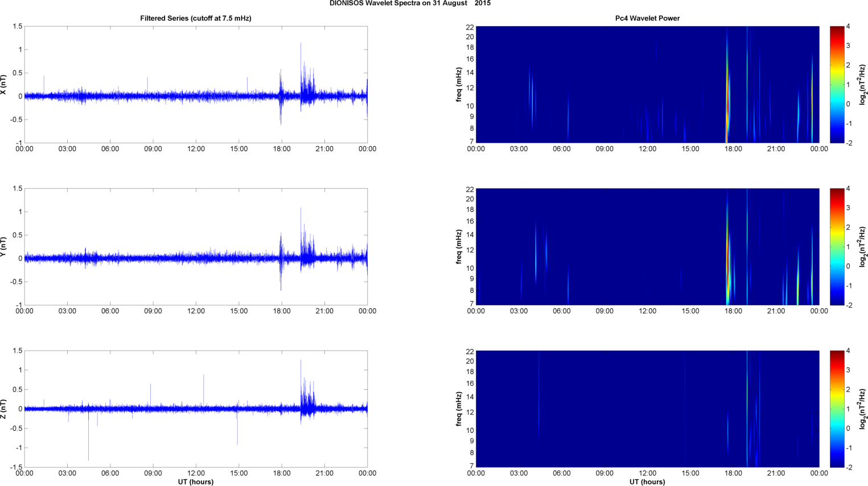Click 'UT (hours)' label below Z series plot
This screenshot has height=486, width=868.
[x=196, y=481]
